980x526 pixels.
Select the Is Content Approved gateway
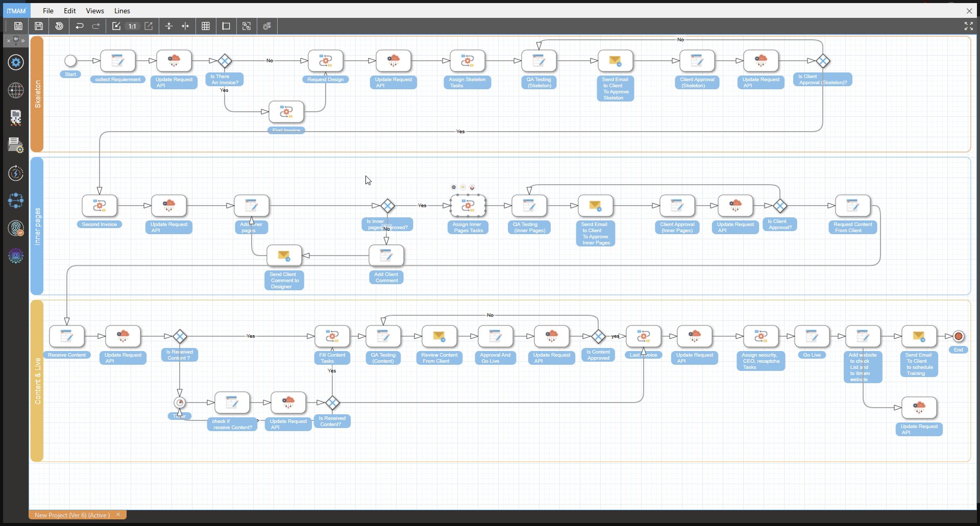click(x=598, y=336)
